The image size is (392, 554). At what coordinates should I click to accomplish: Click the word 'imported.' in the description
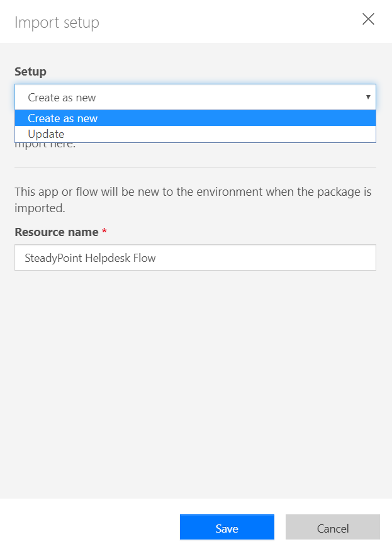[40, 208]
